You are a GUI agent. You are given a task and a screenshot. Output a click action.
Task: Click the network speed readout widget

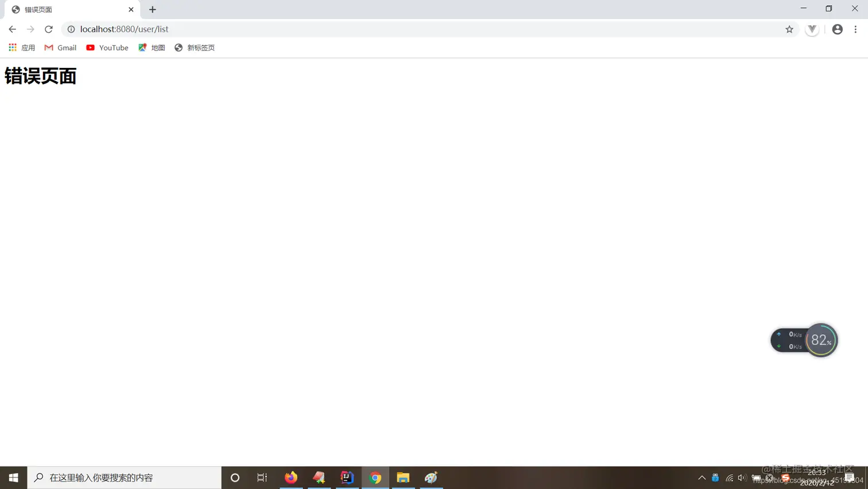[x=789, y=340]
